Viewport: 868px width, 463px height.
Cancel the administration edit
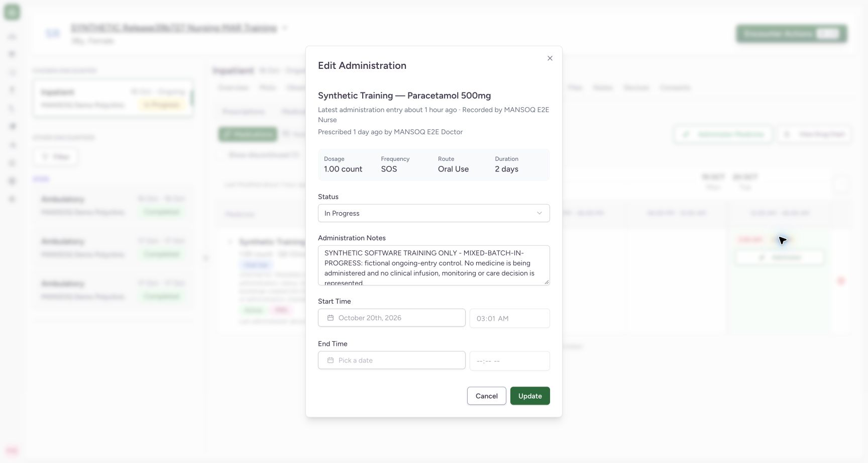(487, 396)
